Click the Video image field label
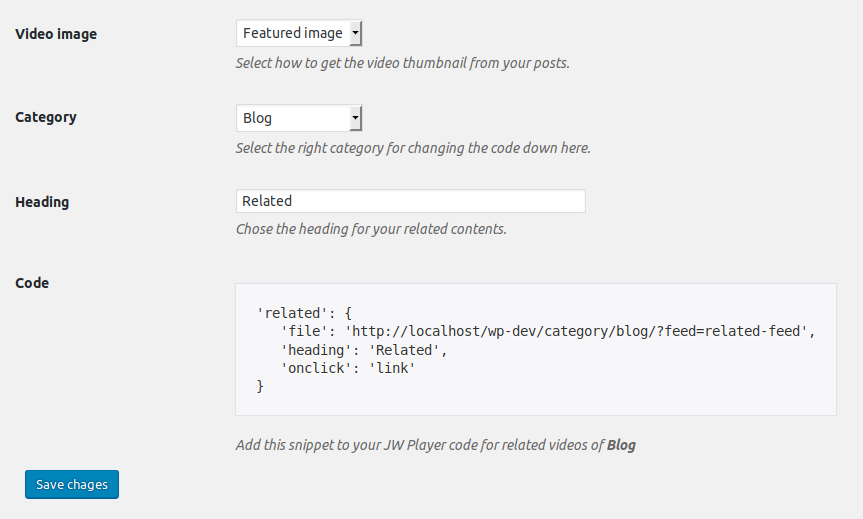The height and width of the screenshot is (519, 863). coord(56,34)
